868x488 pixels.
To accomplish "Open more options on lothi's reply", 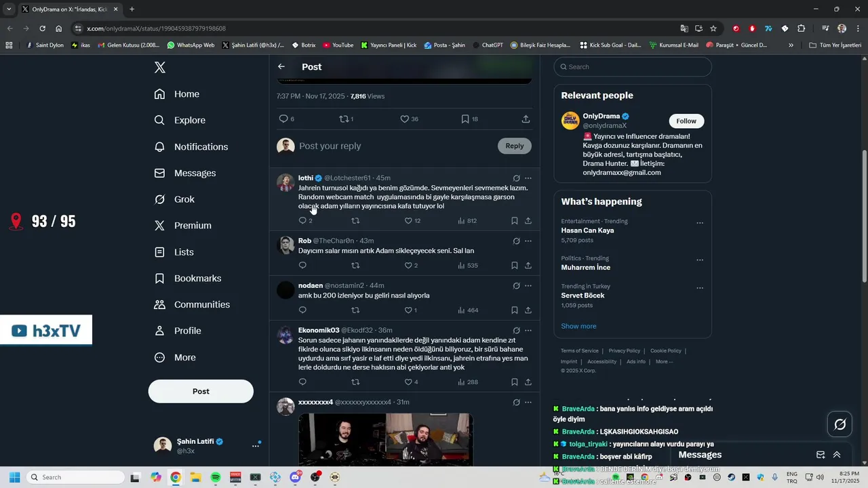I will coord(528,178).
